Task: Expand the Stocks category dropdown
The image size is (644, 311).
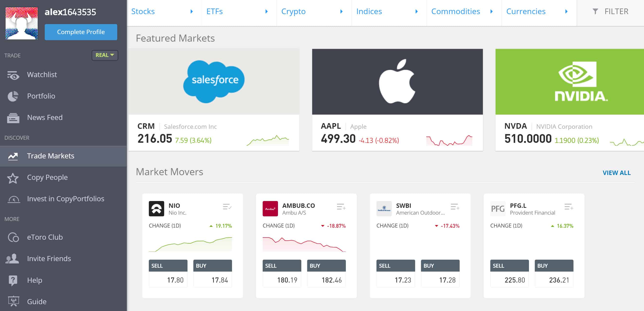Action: tap(192, 11)
